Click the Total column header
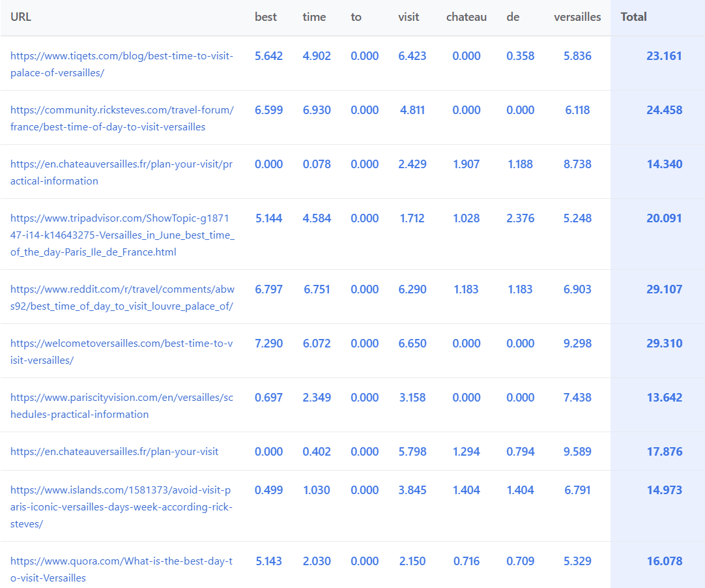705x588 pixels. [x=633, y=17]
